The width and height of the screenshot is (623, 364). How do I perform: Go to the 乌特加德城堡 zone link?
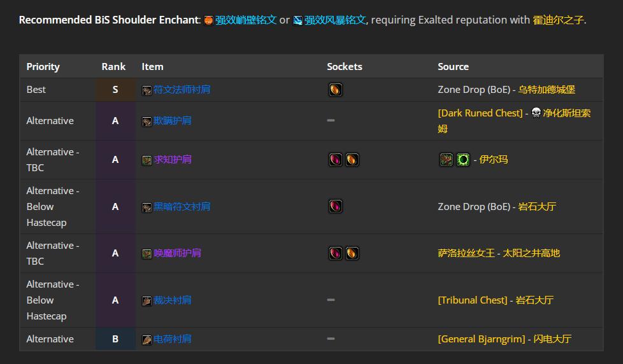(x=547, y=90)
